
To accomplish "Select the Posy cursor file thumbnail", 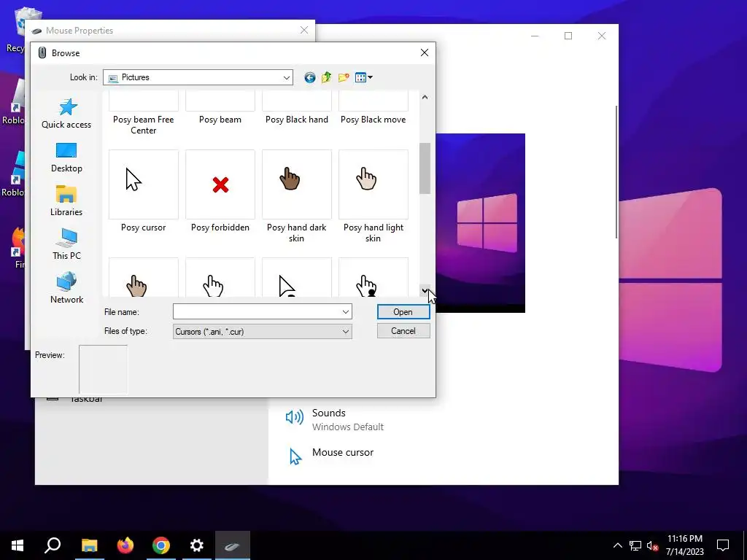I will [x=144, y=184].
